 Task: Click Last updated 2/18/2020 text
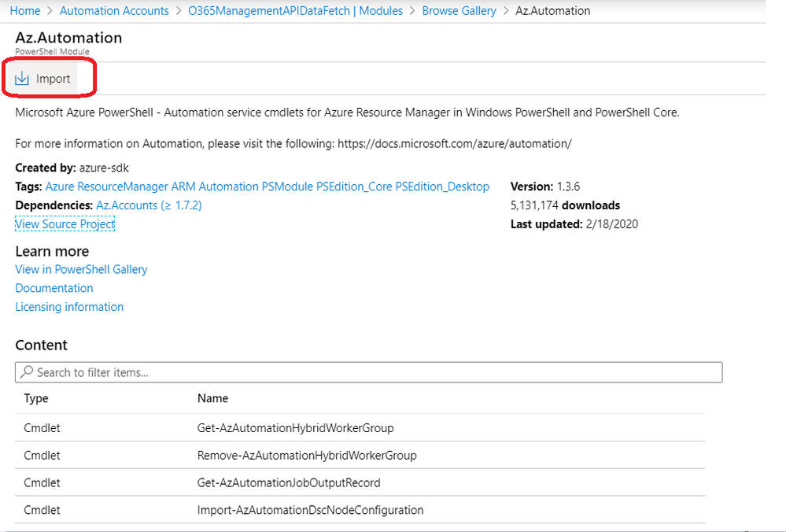574,224
